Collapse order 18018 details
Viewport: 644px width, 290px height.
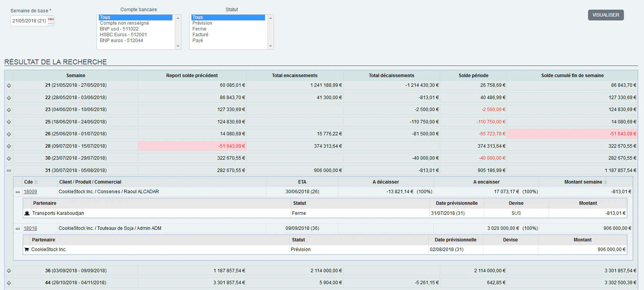pos(18,229)
